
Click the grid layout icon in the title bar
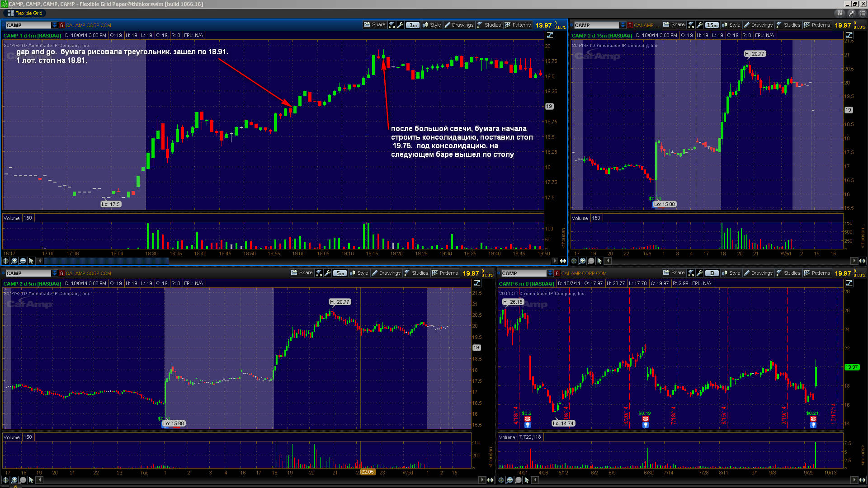click(840, 13)
